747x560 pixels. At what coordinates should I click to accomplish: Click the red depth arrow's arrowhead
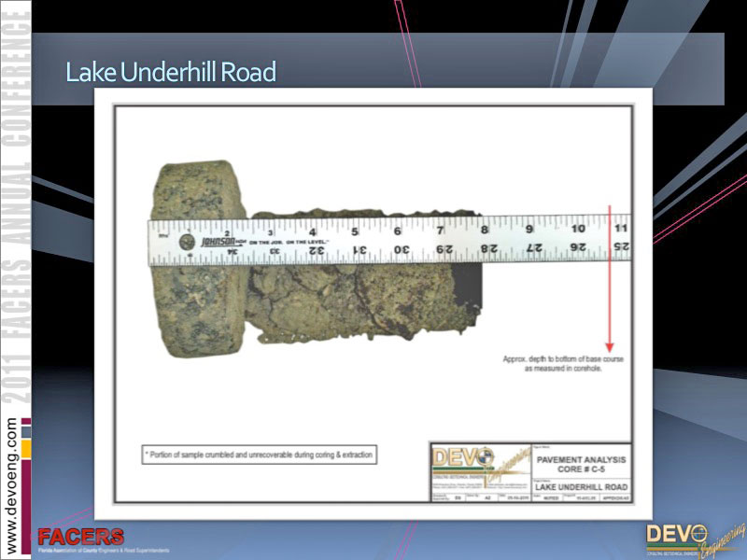610,344
